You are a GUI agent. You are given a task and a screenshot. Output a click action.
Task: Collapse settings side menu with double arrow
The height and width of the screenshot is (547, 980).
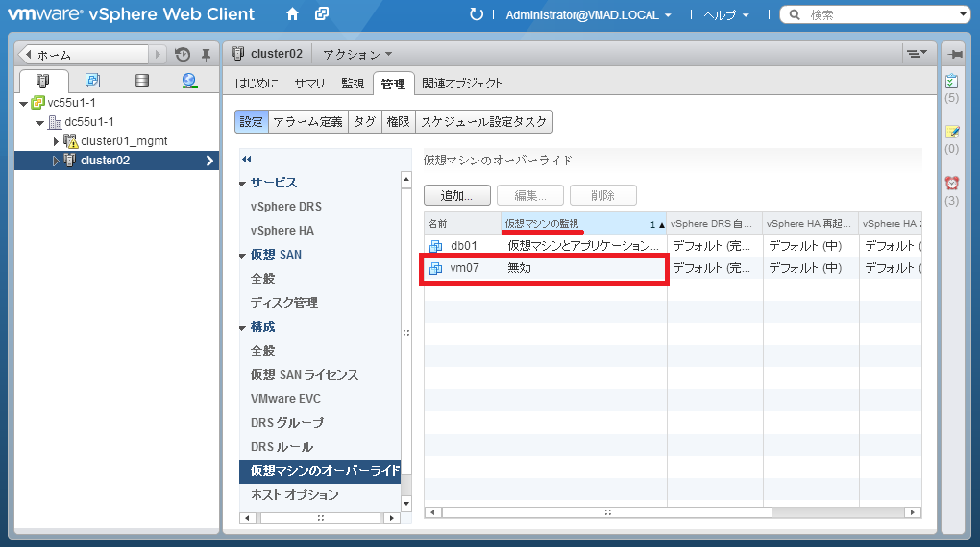(247, 159)
